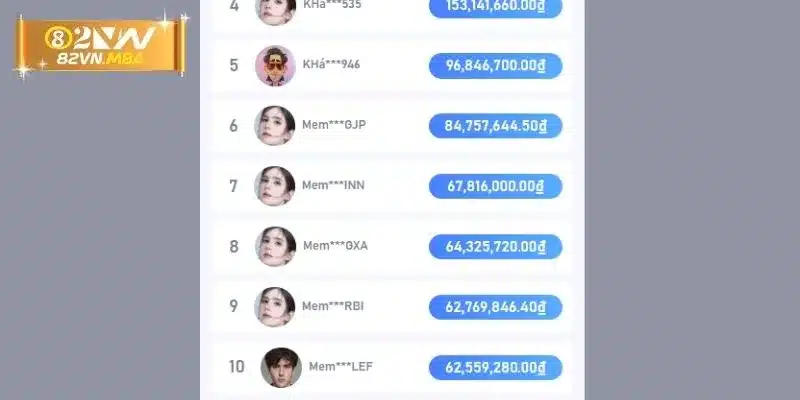Tap the 64,325,720.00₫ amount badge
The width and height of the screenshot is (800, 400).
(x=495, y=246)
